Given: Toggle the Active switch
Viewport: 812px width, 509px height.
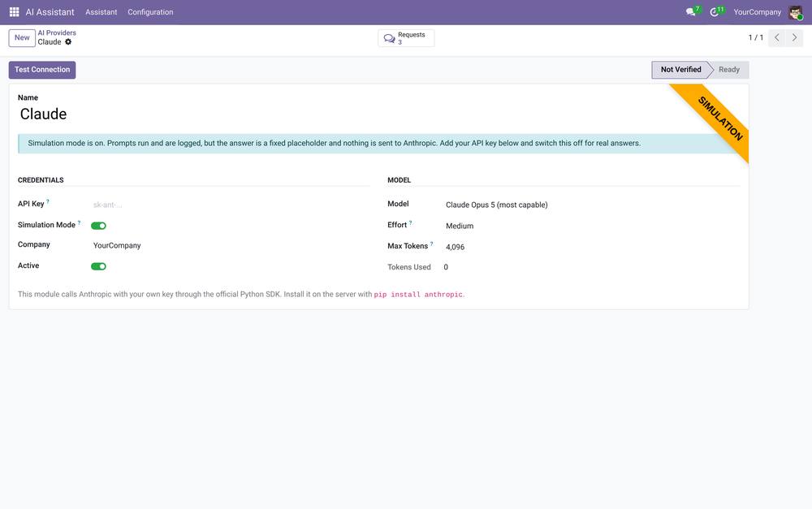Looking at the screenshot, I should [98, 266].
